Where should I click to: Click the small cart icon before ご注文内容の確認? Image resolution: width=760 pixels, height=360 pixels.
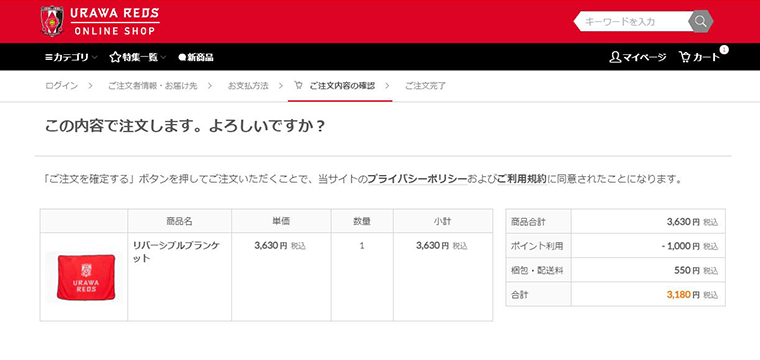[298, 86]
